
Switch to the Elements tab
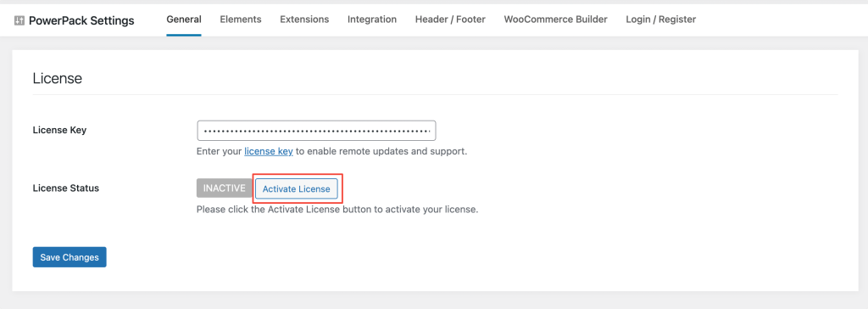[x=240, y=20]
